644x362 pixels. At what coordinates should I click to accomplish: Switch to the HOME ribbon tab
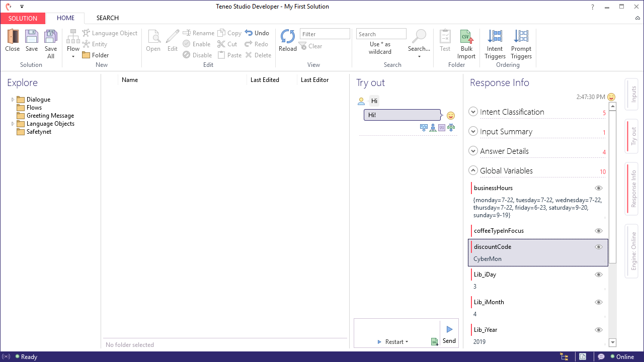pyautogui.click(x=65, y=18)
